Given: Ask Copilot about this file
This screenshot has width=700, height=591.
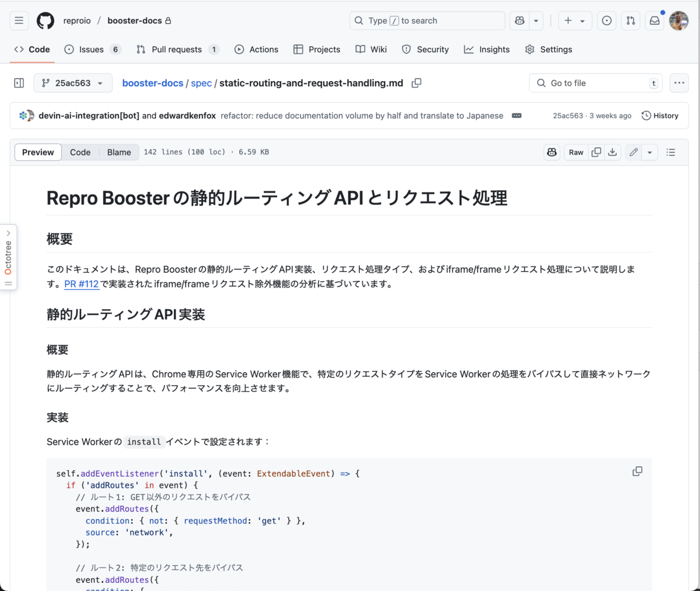Looking at the screenshot, I should click(552, 152).
